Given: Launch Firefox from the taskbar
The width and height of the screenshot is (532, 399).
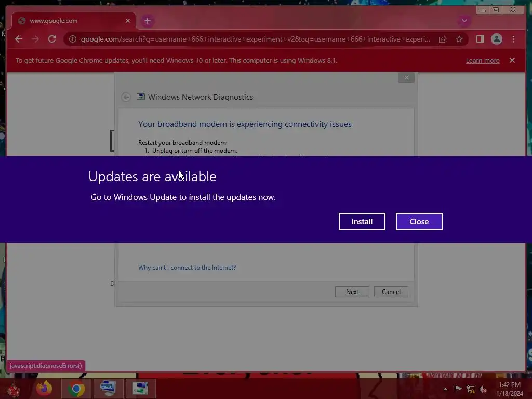Looking at the screenshot, I should click(45, 389).
